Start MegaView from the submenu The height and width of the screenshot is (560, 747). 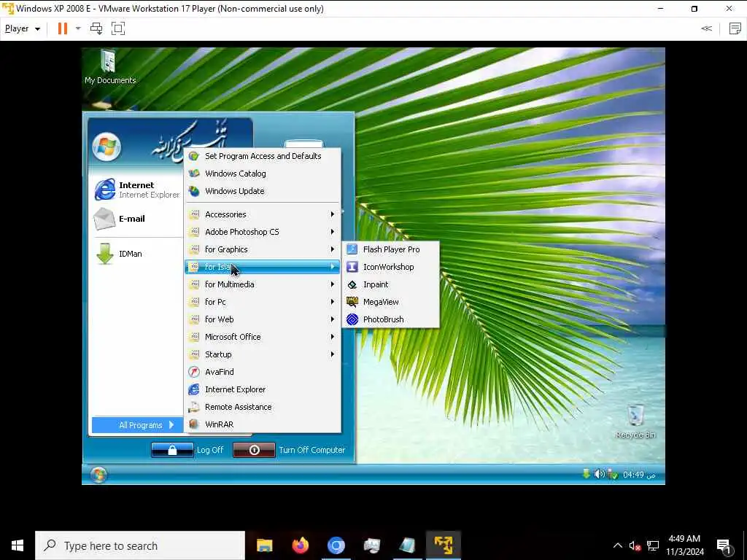[391, 302]
